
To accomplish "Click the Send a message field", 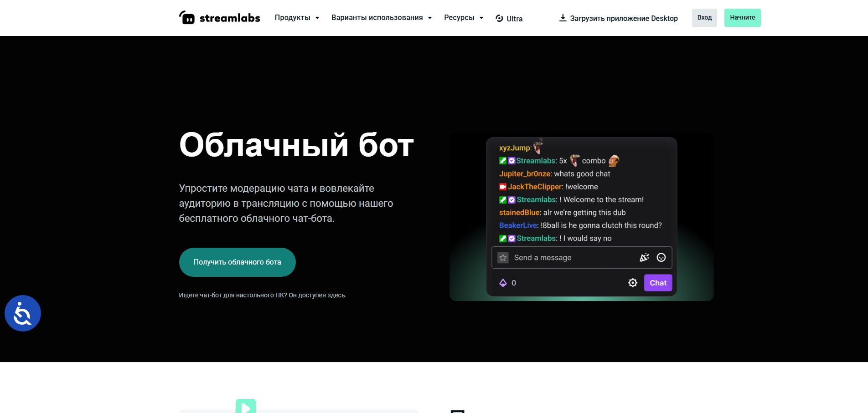I will 582,258.
